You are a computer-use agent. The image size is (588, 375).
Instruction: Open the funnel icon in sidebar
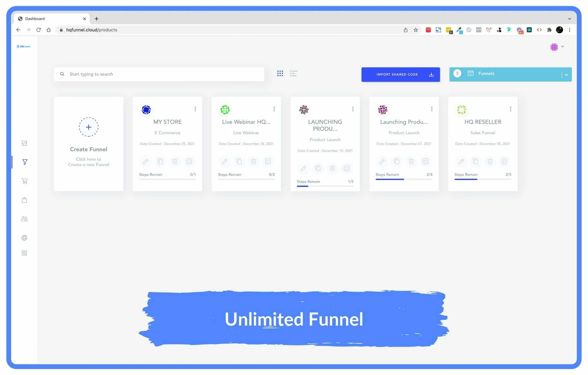25,162
